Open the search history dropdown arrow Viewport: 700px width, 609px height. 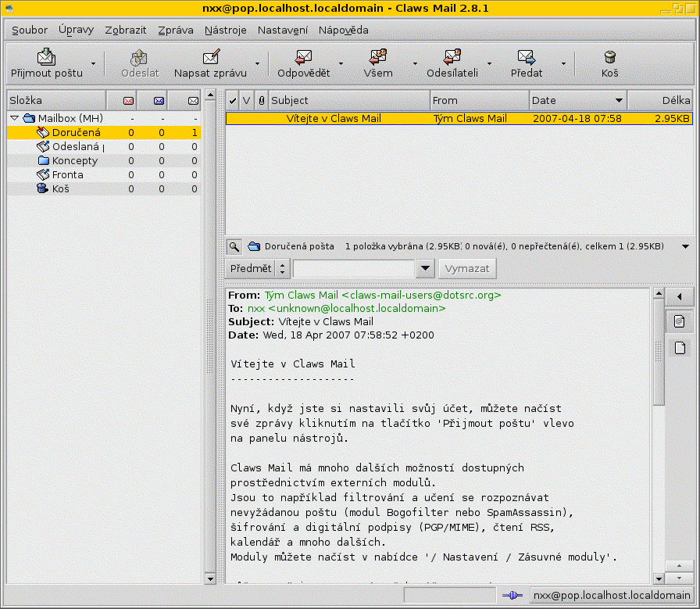pos(426,268)
